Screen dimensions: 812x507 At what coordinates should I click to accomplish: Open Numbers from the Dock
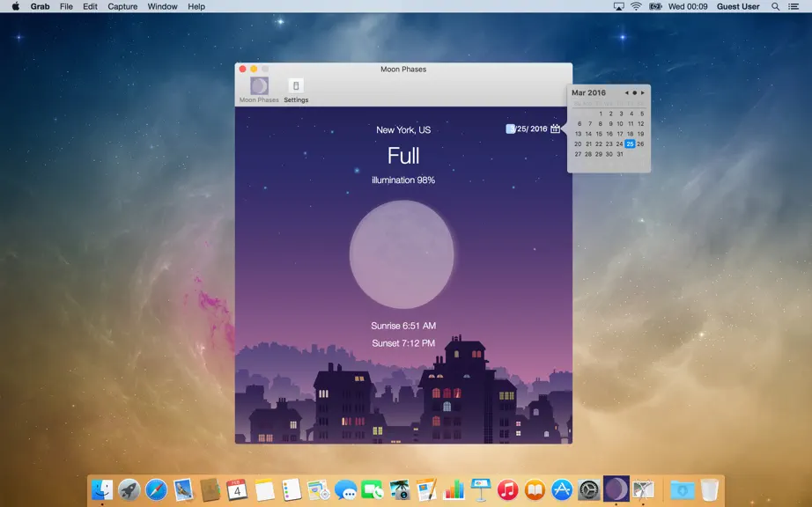pyautogui.click(x=454, y=489)
